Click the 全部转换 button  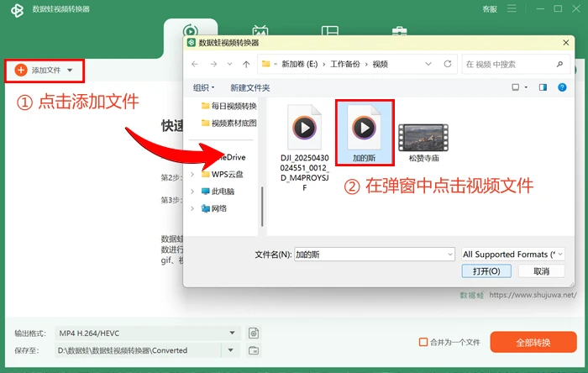(533, 342)
